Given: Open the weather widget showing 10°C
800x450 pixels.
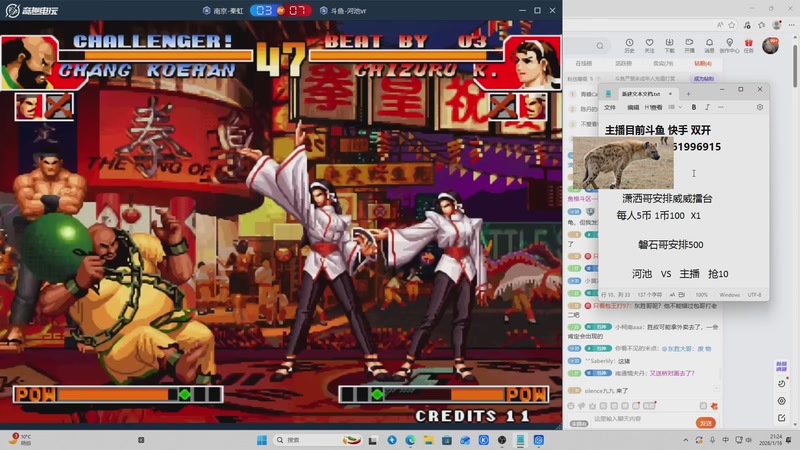Looking at the screenshot, I should 20,440.
